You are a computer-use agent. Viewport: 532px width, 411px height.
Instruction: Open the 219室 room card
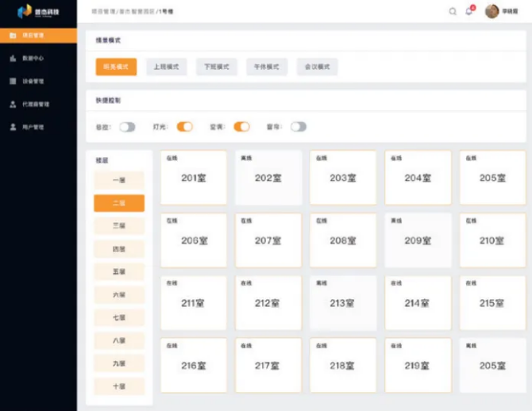click(418, 365)
